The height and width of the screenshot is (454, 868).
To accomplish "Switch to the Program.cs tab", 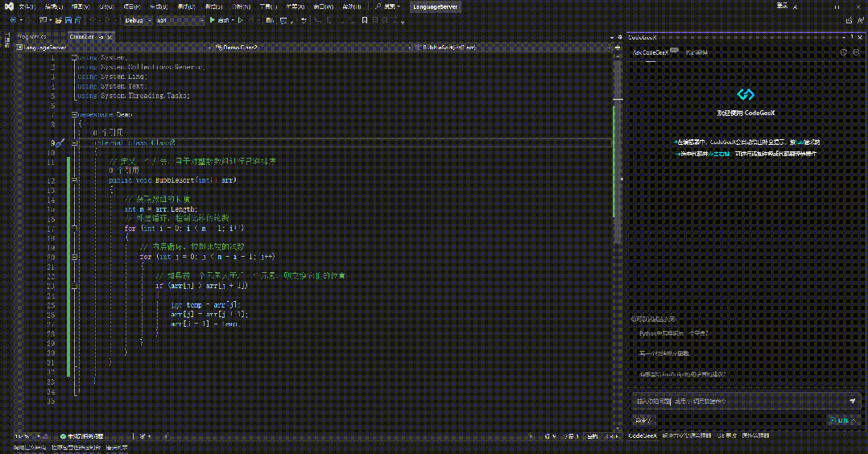I will point(32,37).
